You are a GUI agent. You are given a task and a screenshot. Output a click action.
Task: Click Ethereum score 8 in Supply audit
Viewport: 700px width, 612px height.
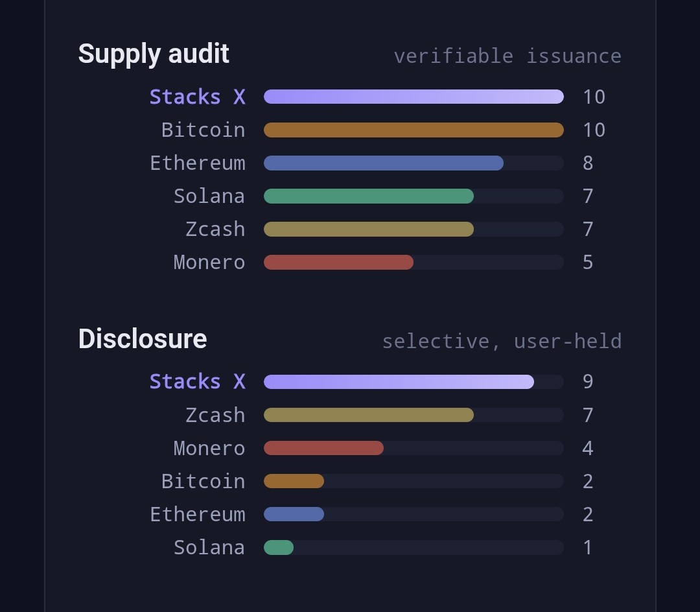(x=588, y=163)
